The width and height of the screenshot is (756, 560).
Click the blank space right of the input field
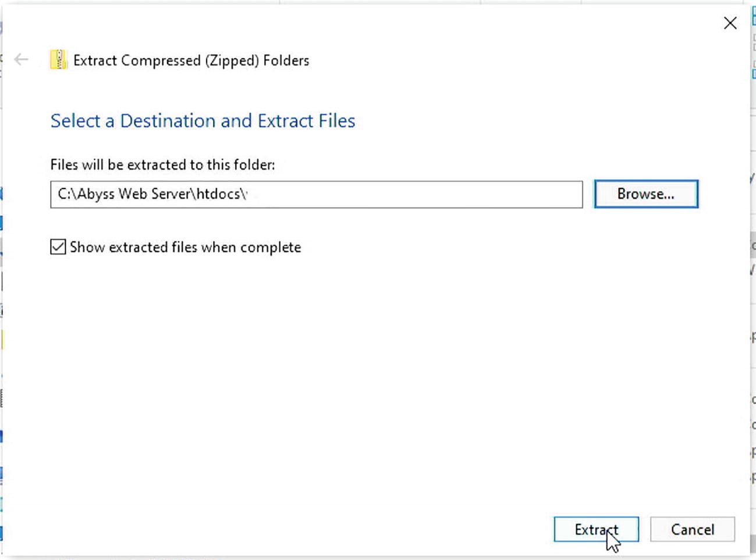click(722, 194)
